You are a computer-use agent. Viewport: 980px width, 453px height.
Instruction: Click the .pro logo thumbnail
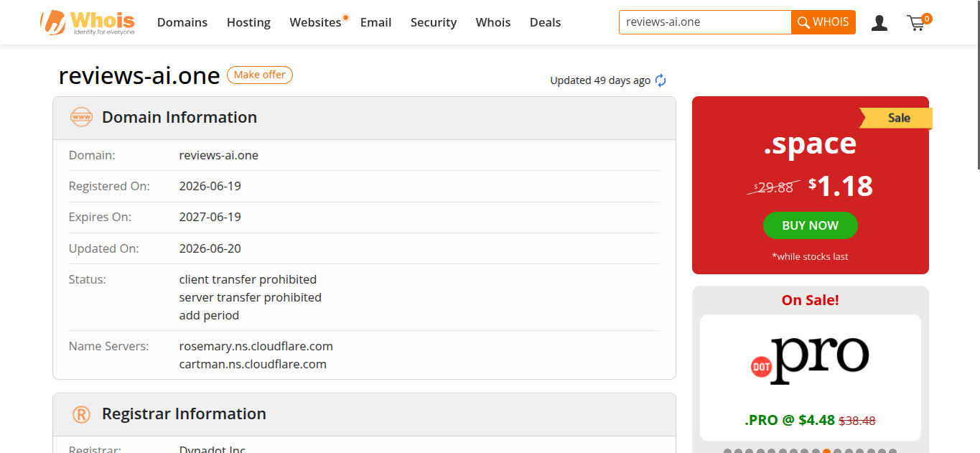pyautogui.click(x=810, y=360)
